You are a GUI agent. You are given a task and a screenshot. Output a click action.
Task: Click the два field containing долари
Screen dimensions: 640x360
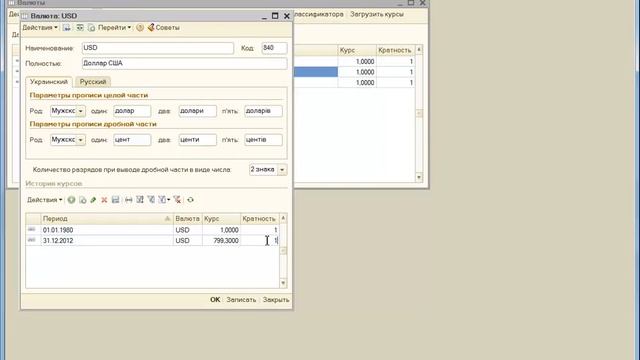point(198,111)
